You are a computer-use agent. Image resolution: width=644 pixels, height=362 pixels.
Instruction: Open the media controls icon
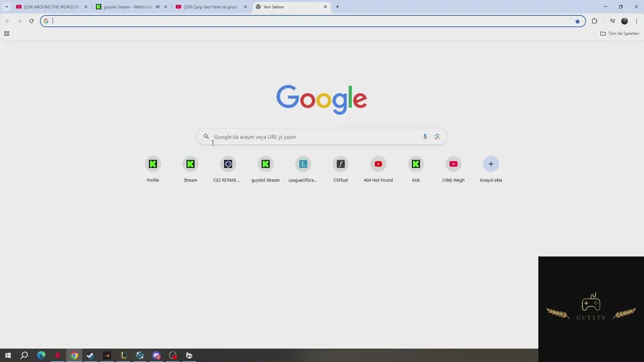pyautogui.click(x=612, y=21)
